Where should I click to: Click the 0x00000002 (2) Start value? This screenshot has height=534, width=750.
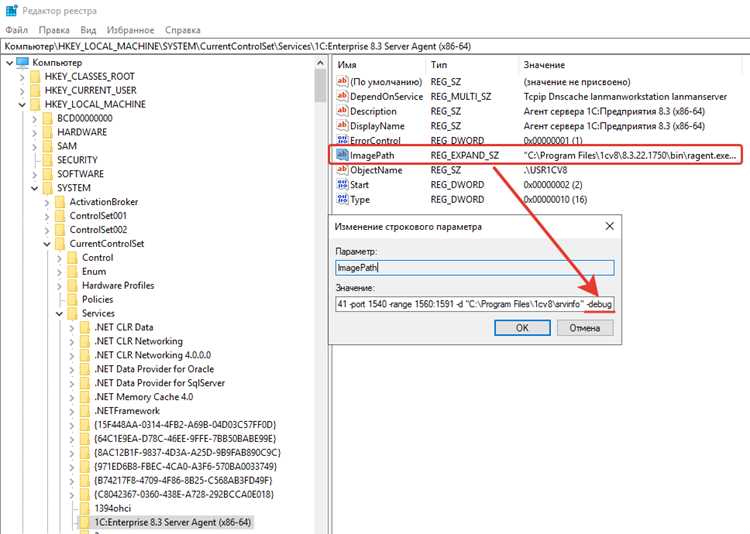553,185
